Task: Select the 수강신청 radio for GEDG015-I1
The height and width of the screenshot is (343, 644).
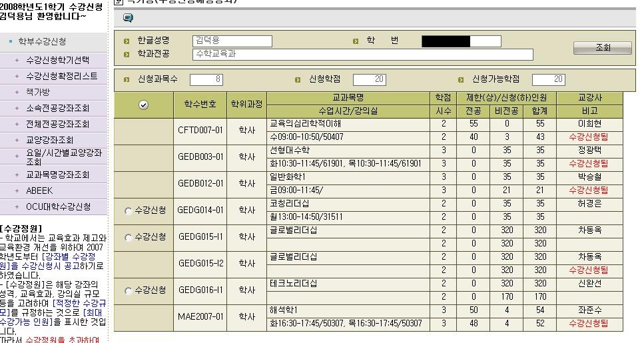Action: coord(128,237)
